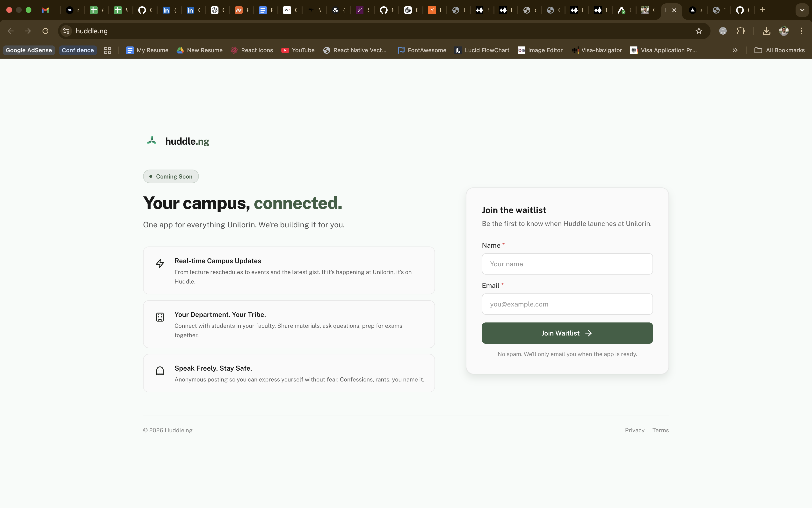Click the Your Department. Your Tribe. heading
The width and height of the screenshot is (812, 508).
coord(220,315)
